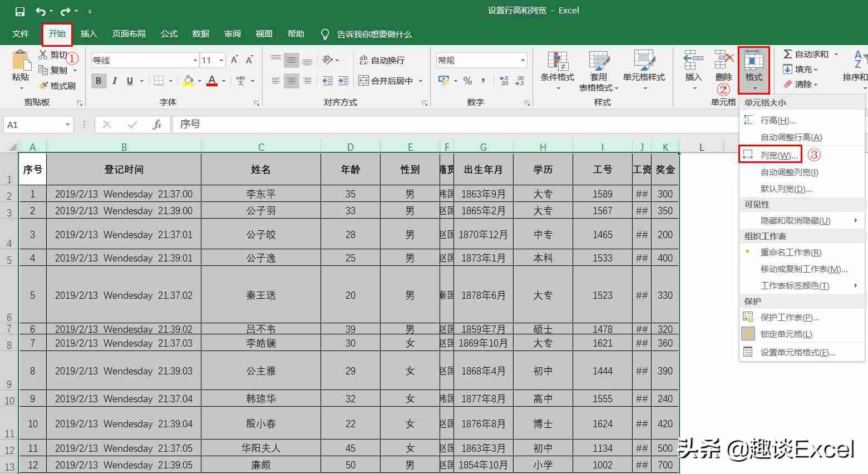Viewport: 868px width, 474px height.
Task: Click the Format (格式) ribbon button
Action: pos(754,70)
